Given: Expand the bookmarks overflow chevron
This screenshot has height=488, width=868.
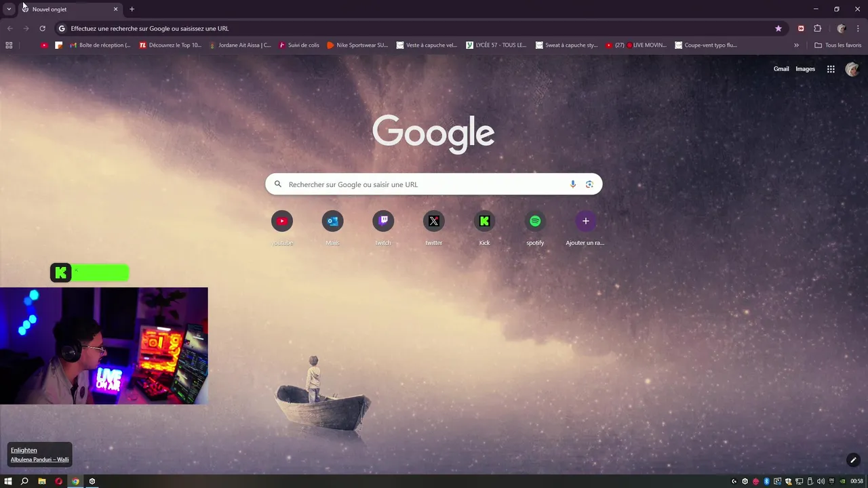Looking at the screenshot, I should point(796,45).
